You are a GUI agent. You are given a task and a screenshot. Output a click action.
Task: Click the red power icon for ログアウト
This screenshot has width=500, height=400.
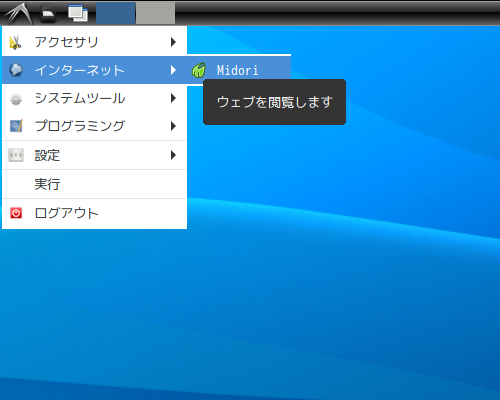point(16,213)
